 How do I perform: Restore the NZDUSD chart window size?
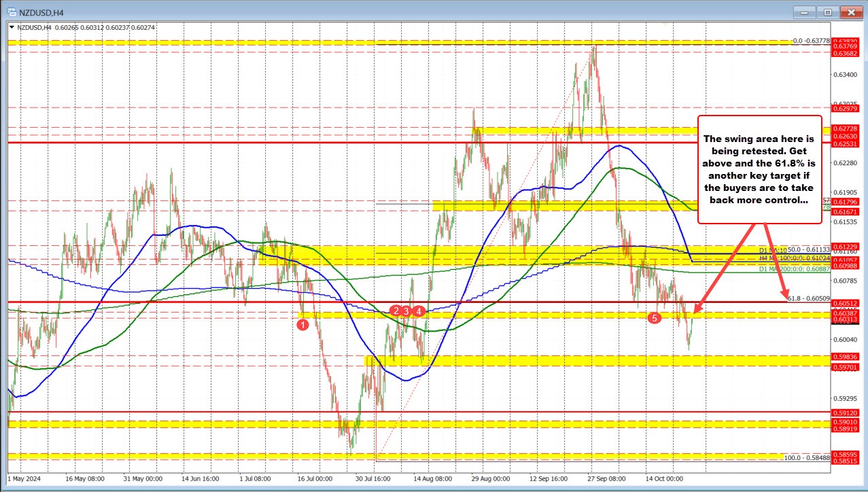pos(828,12)
